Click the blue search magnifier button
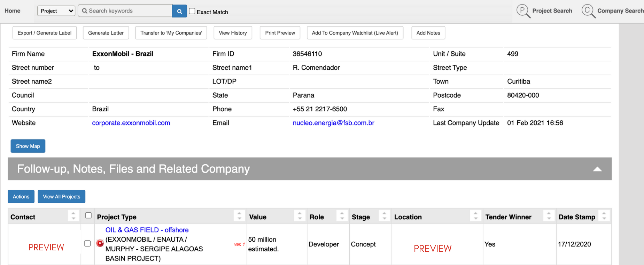This screenshot has height=265, width=644. tap(179, 11)
